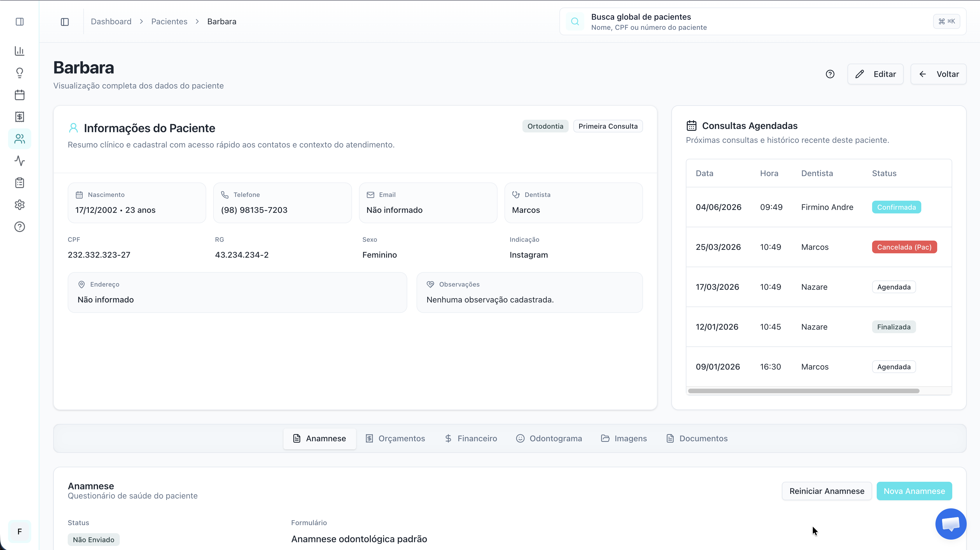Viewport: 980px width, 550px height.
Task: Switch to the Documentos tab
Action: point(697,439)
